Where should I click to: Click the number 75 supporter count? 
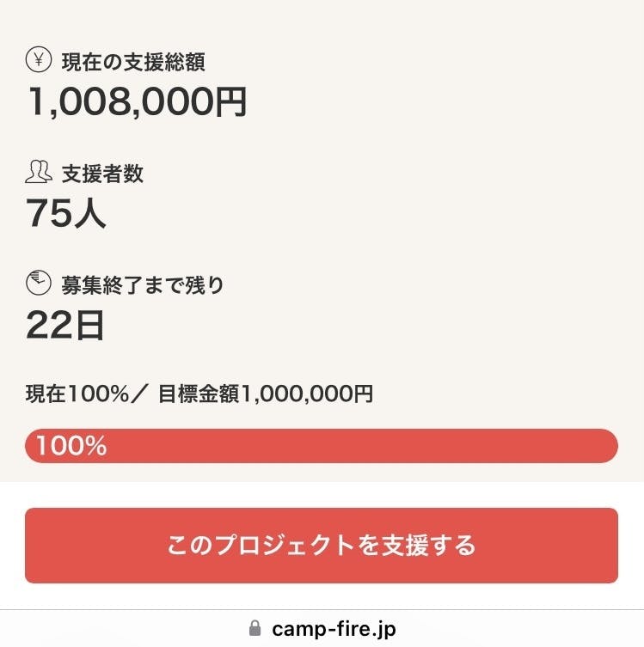pos(47,213)
